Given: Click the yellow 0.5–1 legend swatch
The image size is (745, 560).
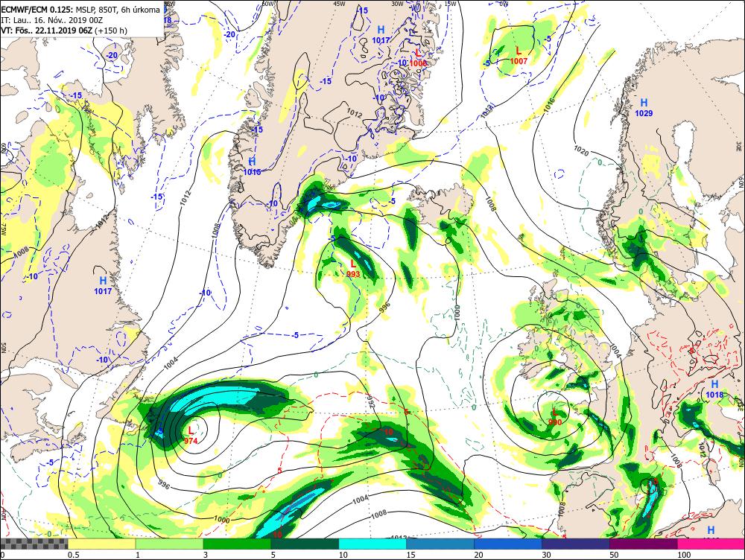Looking at the screenshot, I should coord(101,544).
